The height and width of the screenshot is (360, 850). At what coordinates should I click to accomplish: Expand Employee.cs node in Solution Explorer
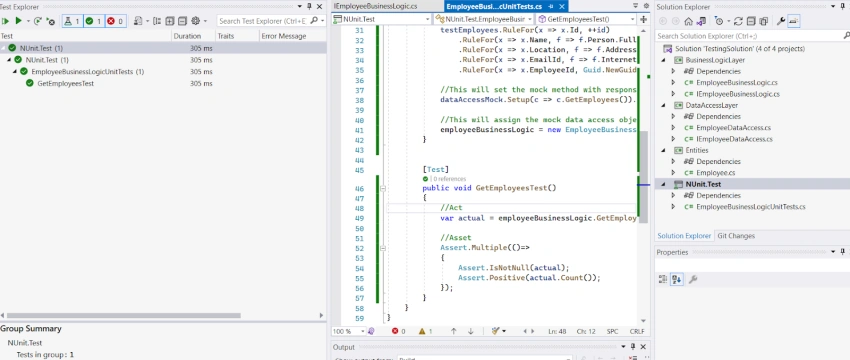coord(673,172)
